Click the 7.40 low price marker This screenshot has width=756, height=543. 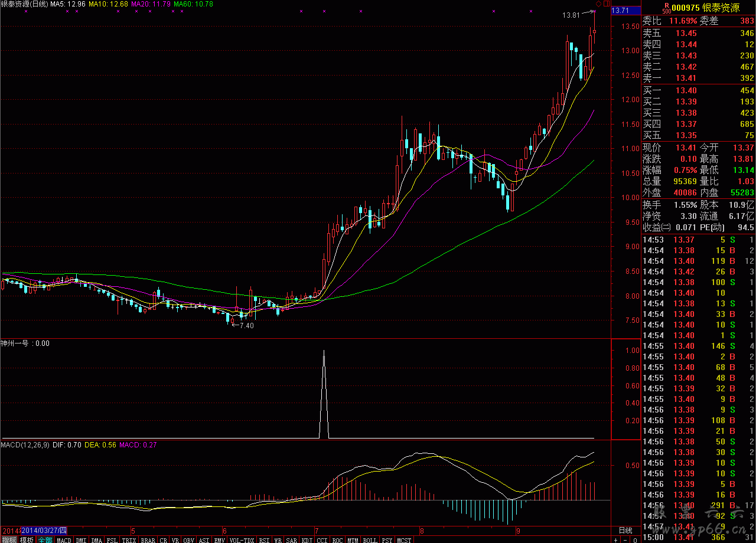[x=246, y=325]
